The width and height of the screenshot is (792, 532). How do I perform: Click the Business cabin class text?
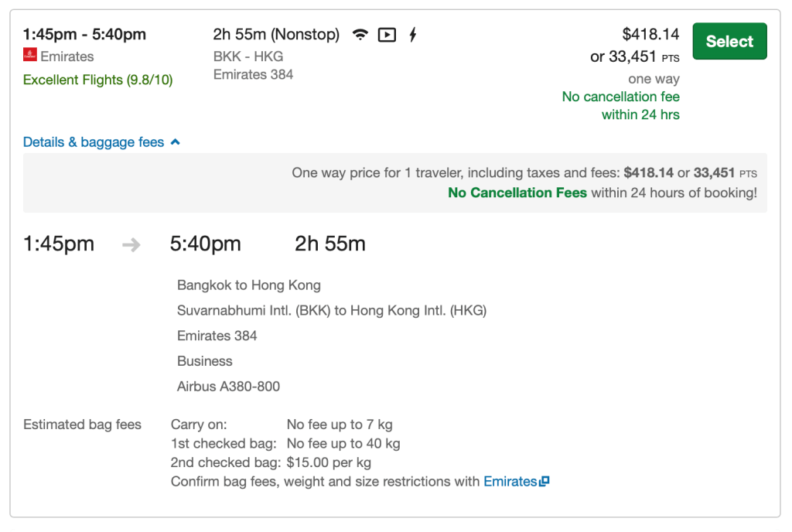coord(205,361)
